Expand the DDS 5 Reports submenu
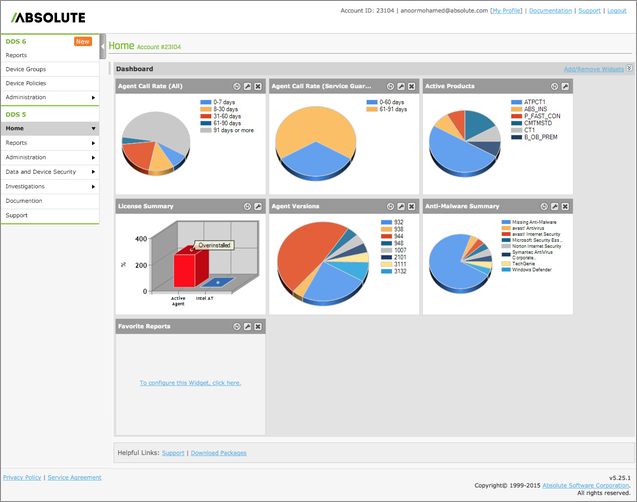The image size is (637, 502). click(x=93, y=143)
